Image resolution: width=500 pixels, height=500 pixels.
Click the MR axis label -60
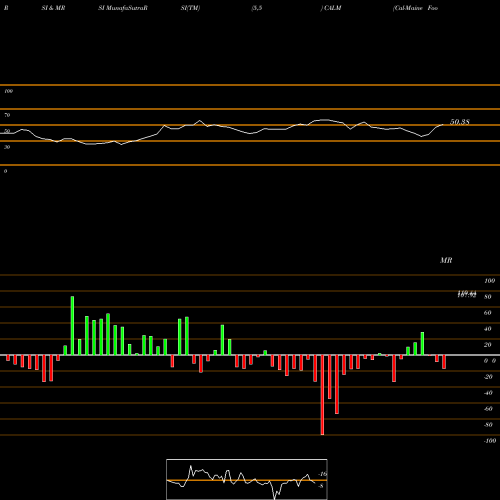(488, 409)
